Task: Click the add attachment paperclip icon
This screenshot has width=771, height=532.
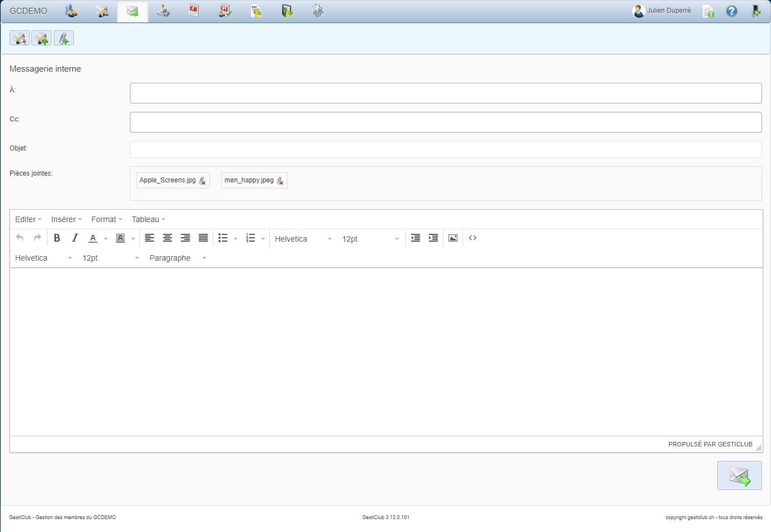Action: coord(64,38)
